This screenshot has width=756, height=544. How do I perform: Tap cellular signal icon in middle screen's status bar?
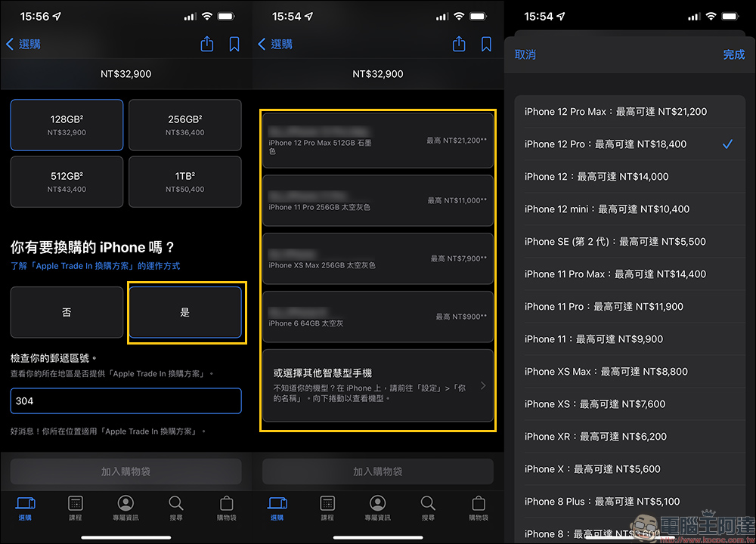click(x=442, y=17)
